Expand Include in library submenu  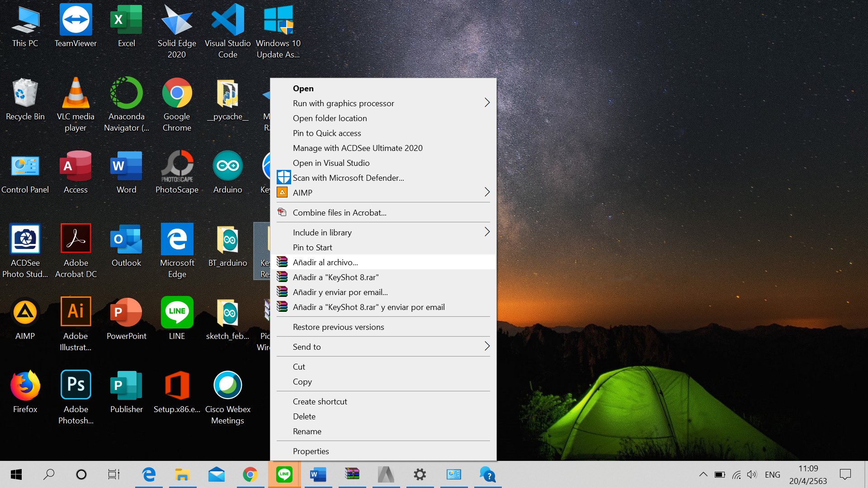[383, 233]
